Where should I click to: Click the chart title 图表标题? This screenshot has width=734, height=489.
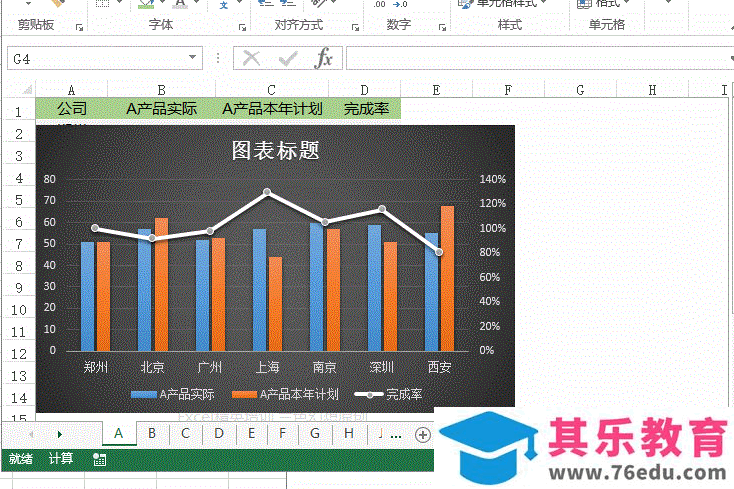(x=275, y=151)
